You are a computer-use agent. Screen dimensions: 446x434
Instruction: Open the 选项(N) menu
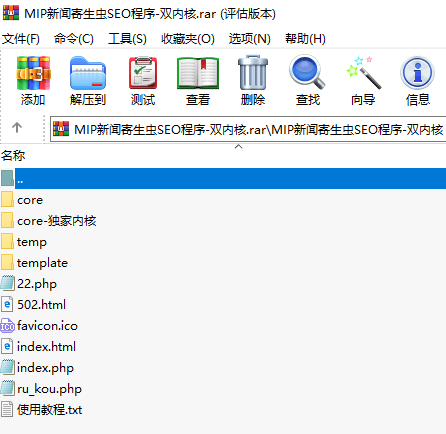pos(249,39)
